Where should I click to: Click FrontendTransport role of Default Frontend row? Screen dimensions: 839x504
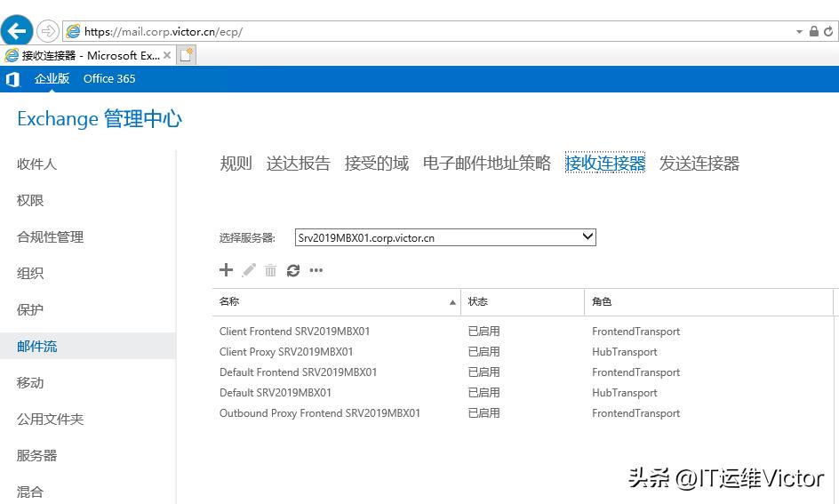pyautogui.click(x=635, y=372)
